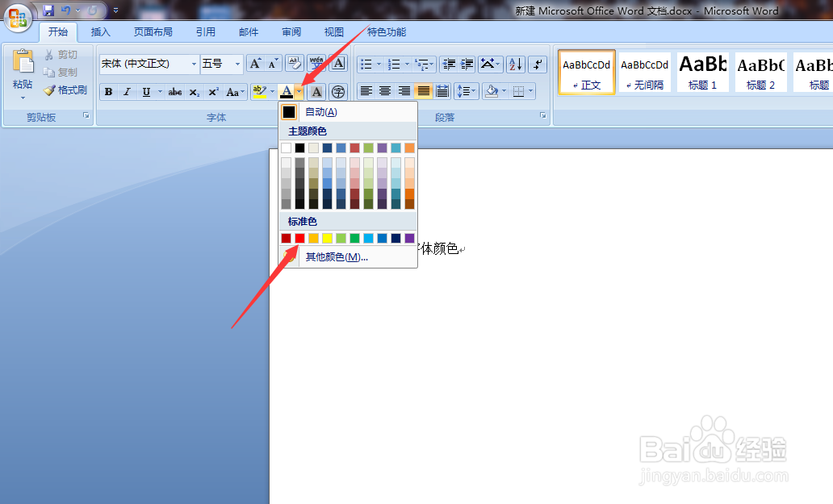This screenshot has width=833, height=504.
Task: Click the enclosed character (字) icon
Action: (x=338, y=92)
